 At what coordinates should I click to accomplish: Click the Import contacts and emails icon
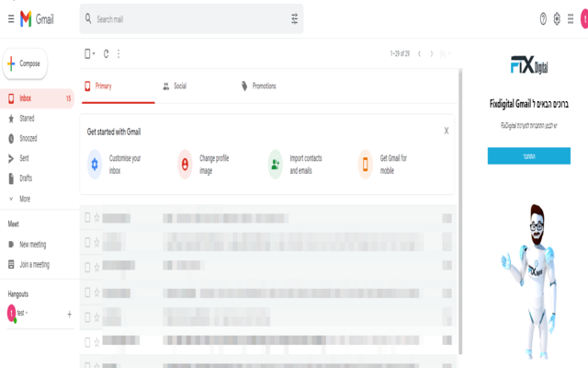pyautogui.click(x=276, y=164)
